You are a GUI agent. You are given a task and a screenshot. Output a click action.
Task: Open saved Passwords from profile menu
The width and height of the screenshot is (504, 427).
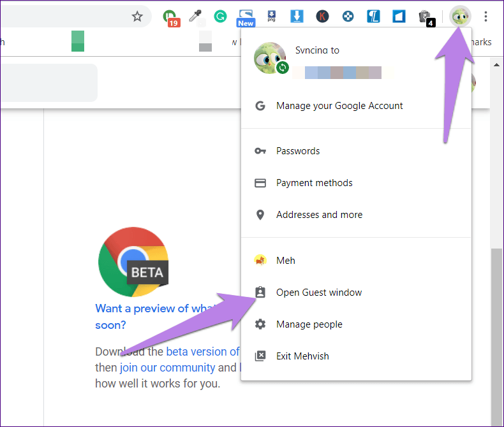(x=297, y=151)
